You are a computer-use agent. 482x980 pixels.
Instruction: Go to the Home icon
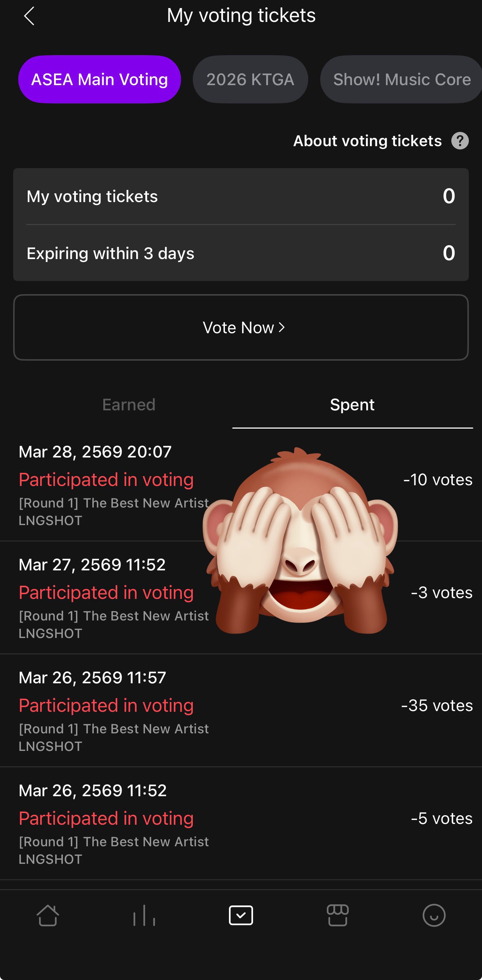[x=48, y=915]
